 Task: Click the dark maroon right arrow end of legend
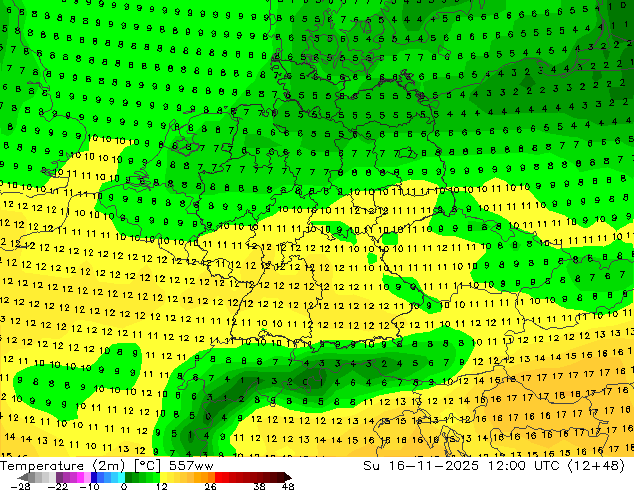coord(288,477)
